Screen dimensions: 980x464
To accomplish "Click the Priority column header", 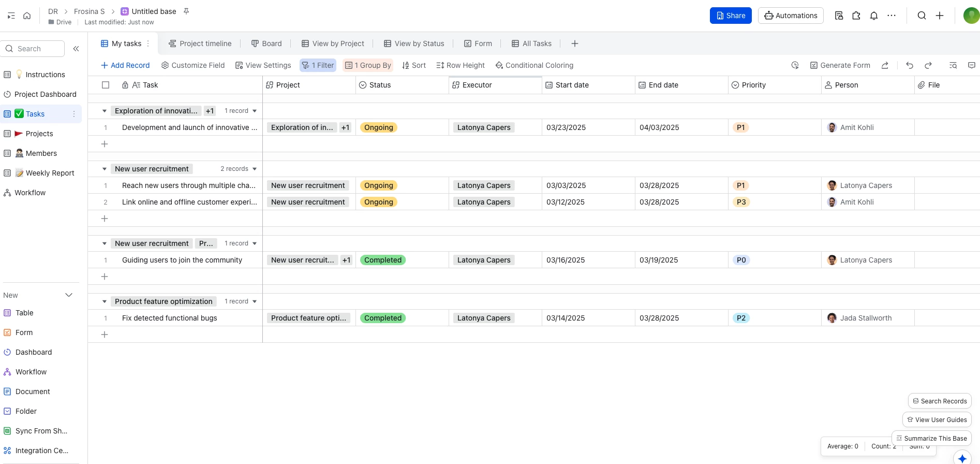I will click(x=775, y=85).
